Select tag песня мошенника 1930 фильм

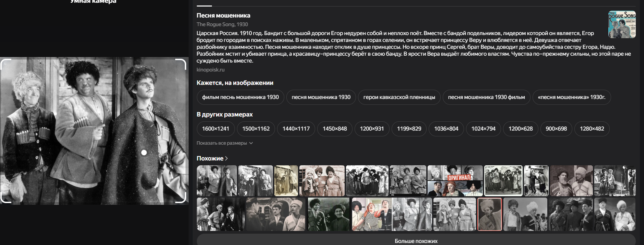click(486, 97)
